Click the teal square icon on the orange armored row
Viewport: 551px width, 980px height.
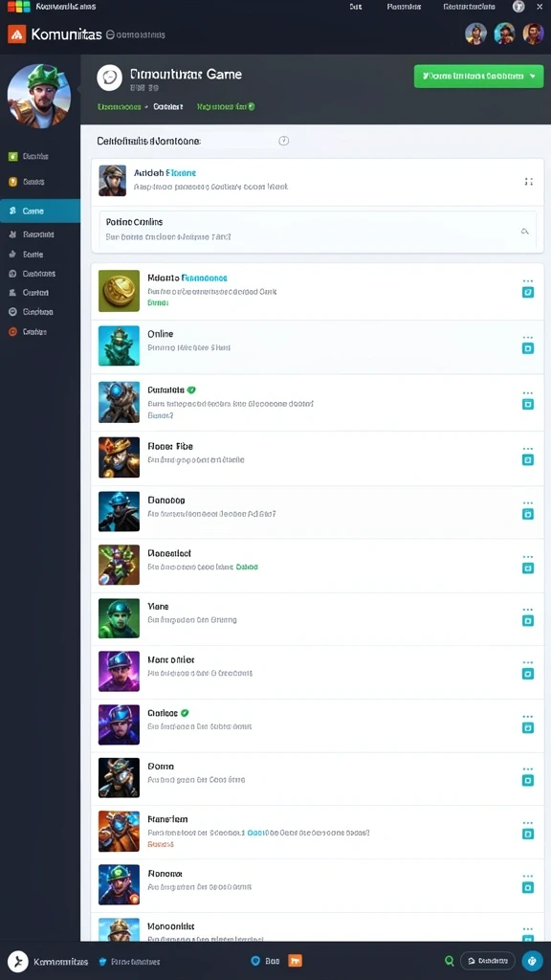pos(528,834)
